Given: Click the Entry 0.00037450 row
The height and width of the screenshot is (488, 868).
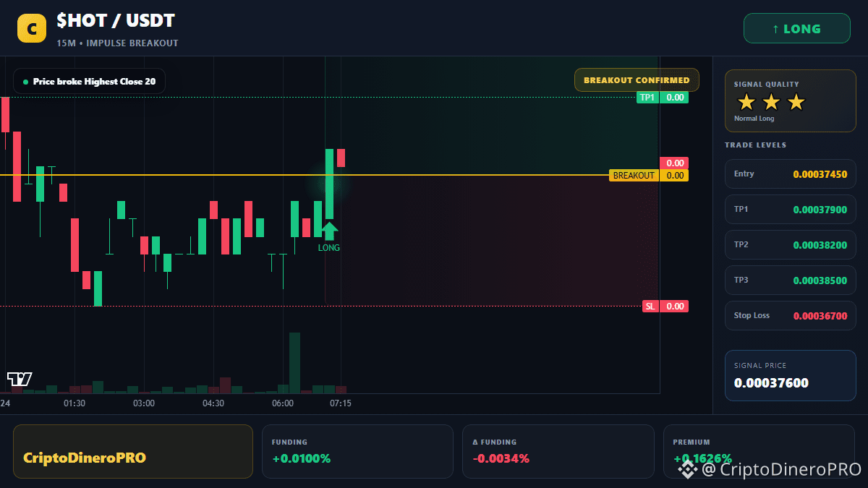Looking at the screenshot, I should 791,174.
